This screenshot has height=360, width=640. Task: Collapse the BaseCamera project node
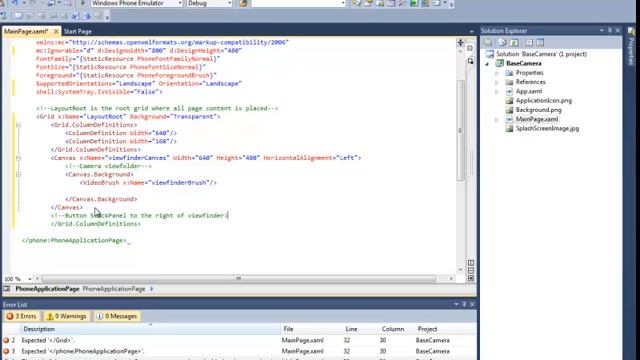click(487, 64)
